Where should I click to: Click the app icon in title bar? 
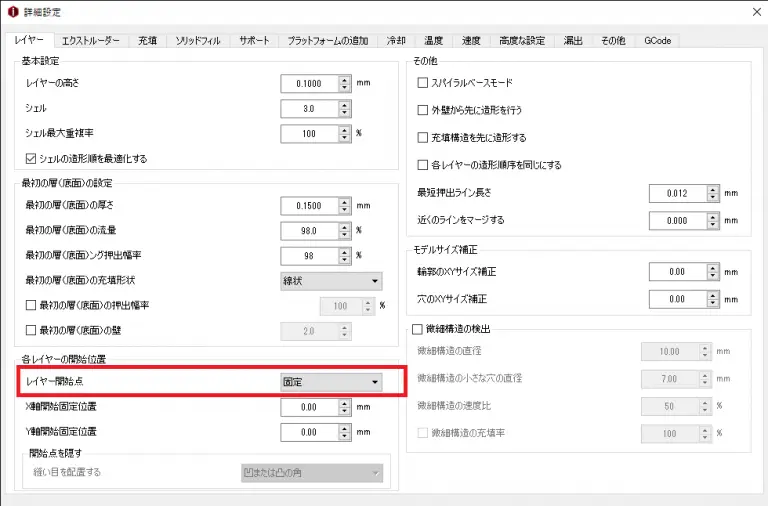click(12, 12)
